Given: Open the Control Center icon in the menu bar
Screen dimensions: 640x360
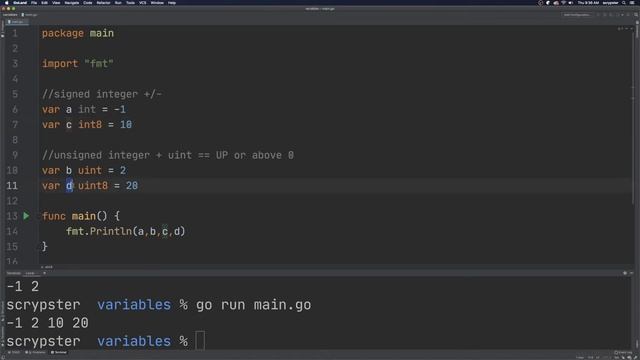Looking at the screenshot, I should point(631,3).
